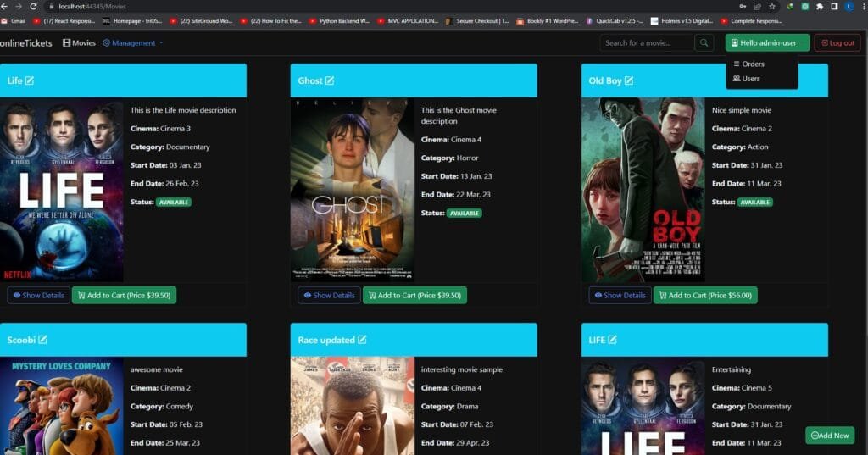868x455 pixels.
Task: Open the Movies navigation link
Action: (x=79, y=42)
